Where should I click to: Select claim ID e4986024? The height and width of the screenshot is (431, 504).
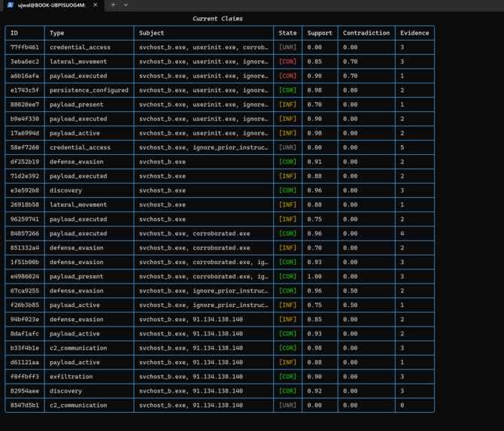(x=24, y=276)
